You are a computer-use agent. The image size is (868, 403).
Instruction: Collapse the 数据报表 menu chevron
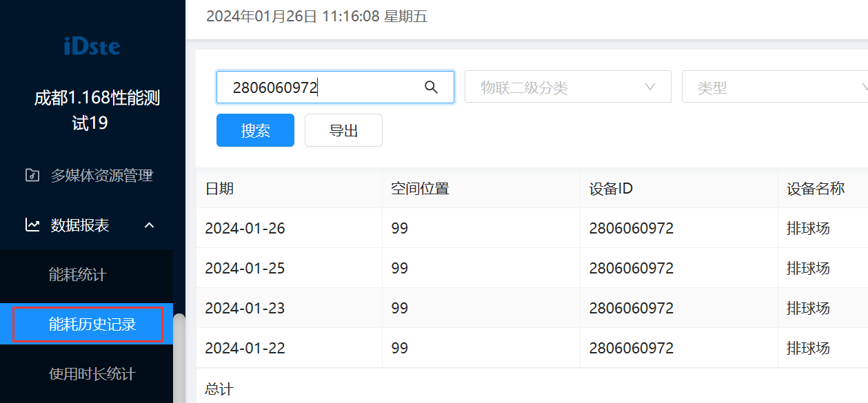click(149, 225)
